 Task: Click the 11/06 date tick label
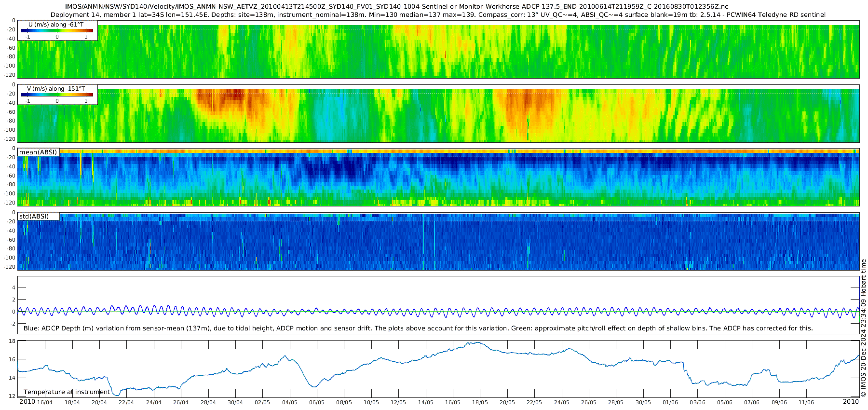click(x=806, y=402)
